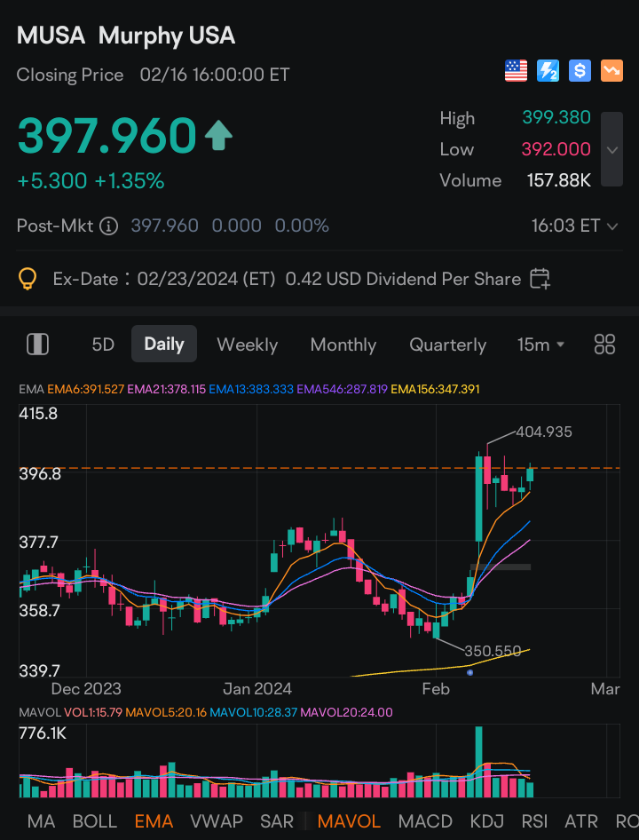Toggle the split-panel chart layout icon
The height and width of the screenshot is (840, 639).
pos(37,344)
